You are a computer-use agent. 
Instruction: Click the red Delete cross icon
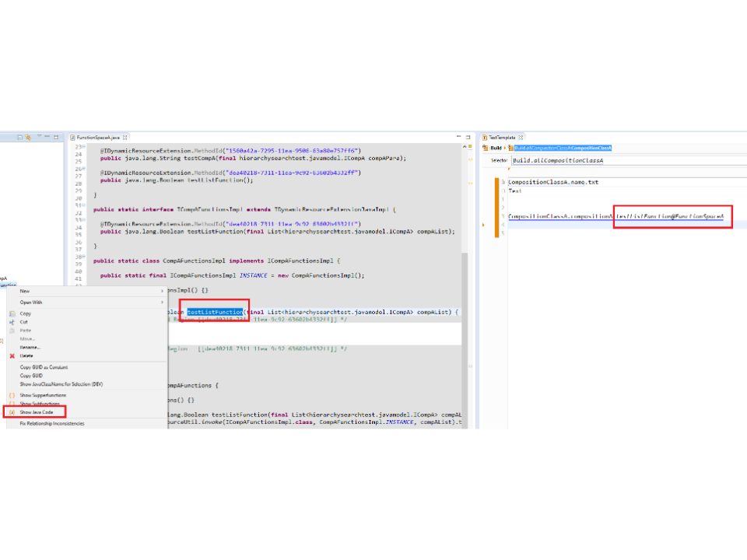[x=12, y=355]
